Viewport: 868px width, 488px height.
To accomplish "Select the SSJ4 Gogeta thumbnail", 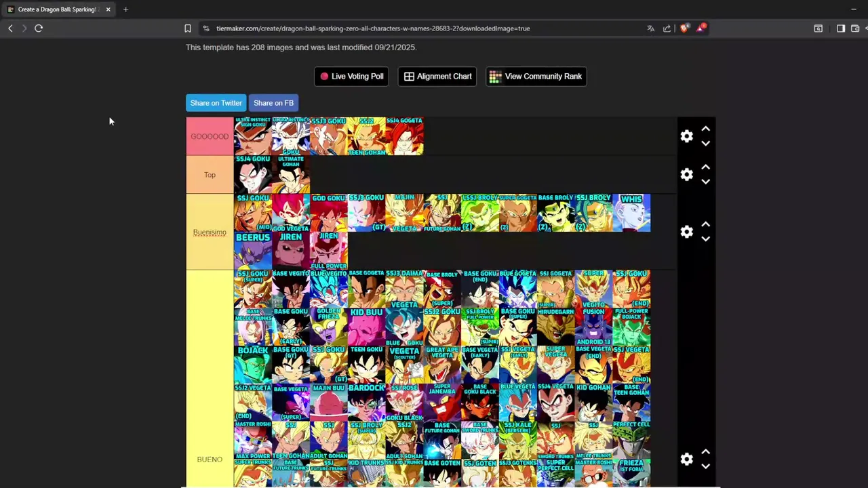I will tap(405, 136).
